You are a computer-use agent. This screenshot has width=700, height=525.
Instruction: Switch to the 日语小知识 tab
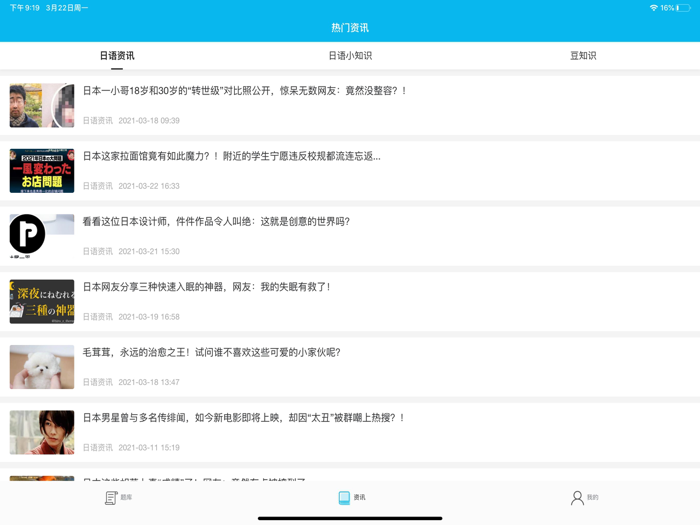(x=350, y=56)
